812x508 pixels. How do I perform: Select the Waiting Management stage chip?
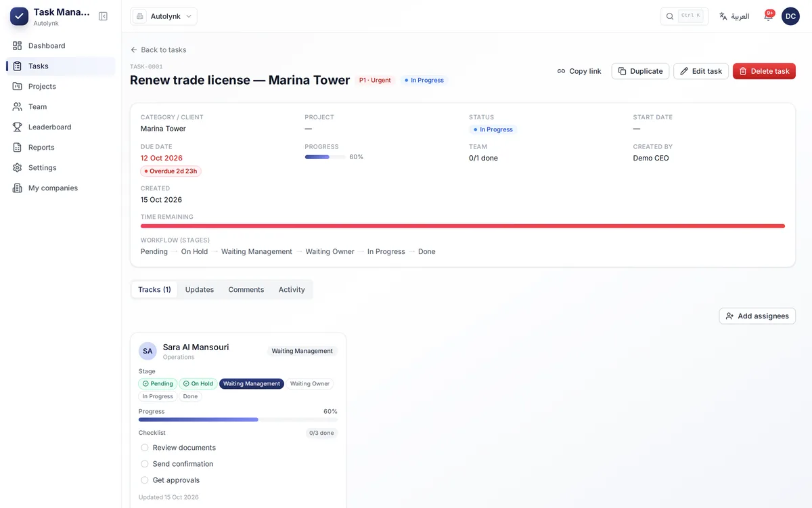pyautogui.click(x=252, y=384)
